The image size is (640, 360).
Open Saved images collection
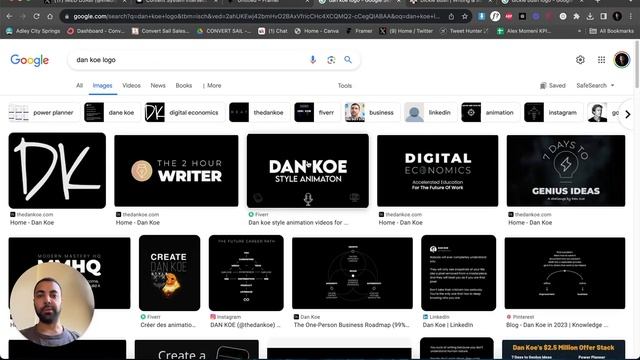553,85
